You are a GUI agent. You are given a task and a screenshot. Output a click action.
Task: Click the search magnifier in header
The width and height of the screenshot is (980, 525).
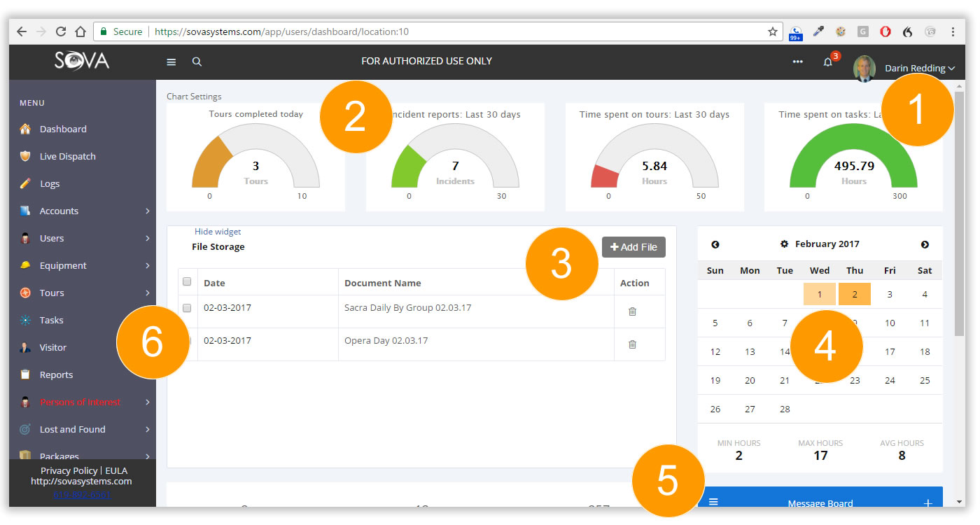[197, 62]
